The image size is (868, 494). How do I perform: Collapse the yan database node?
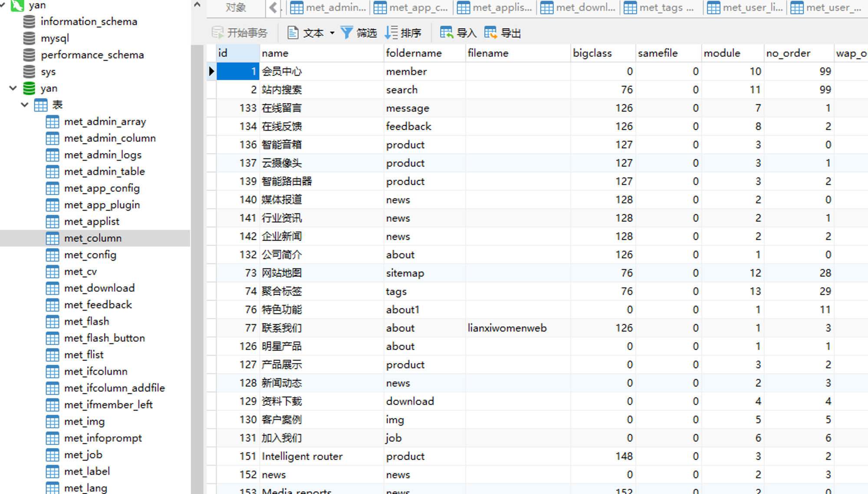pyautogui.click(x=13, y=88)
